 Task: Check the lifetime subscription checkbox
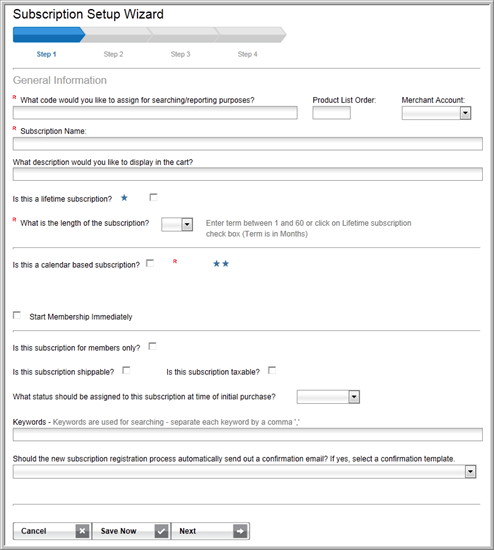click(153, 197)
